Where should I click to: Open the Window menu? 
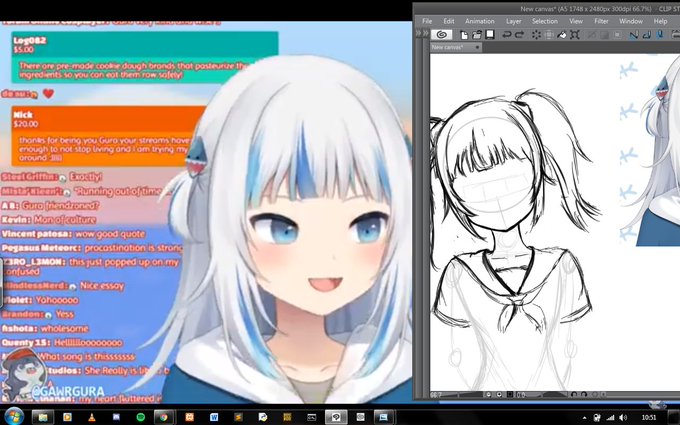coord(631,21)
